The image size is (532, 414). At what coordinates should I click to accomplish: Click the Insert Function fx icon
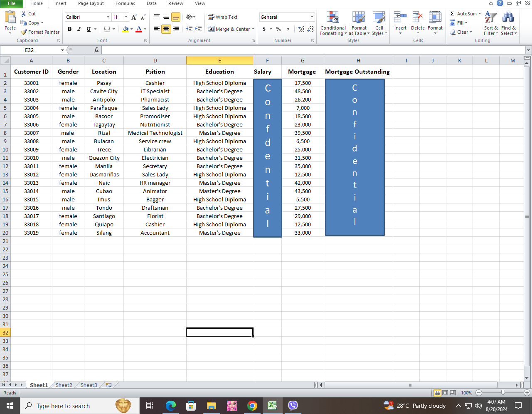(96, 50)
